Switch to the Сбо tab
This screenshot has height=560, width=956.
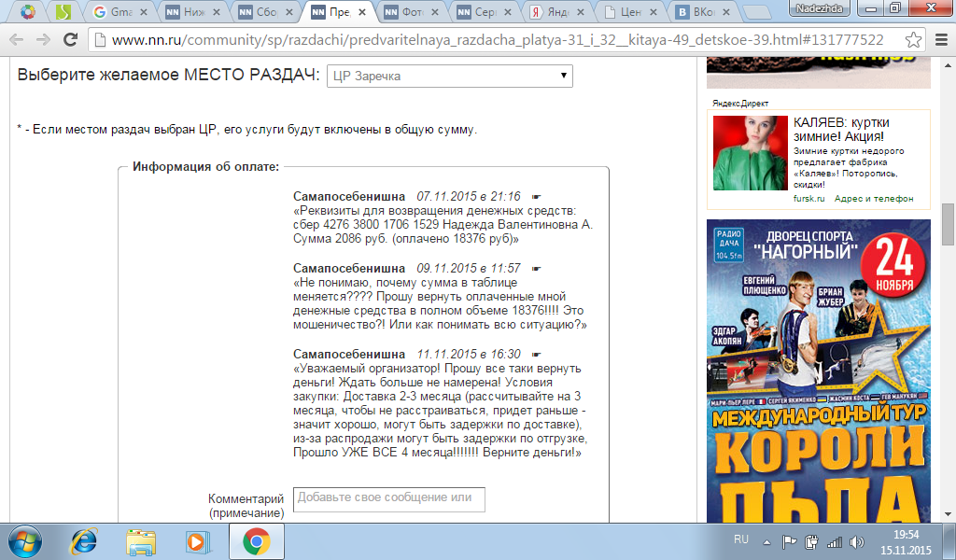[x=266, y=11]
